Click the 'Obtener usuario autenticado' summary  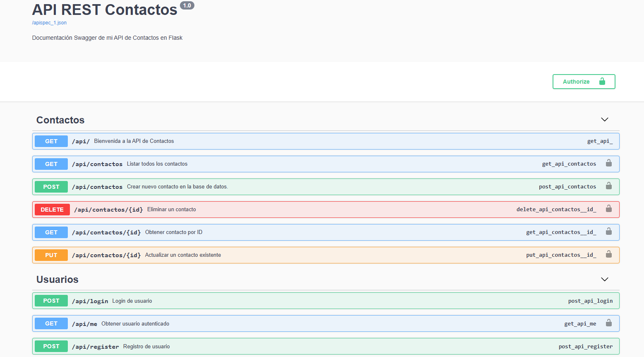pos(135,324)
